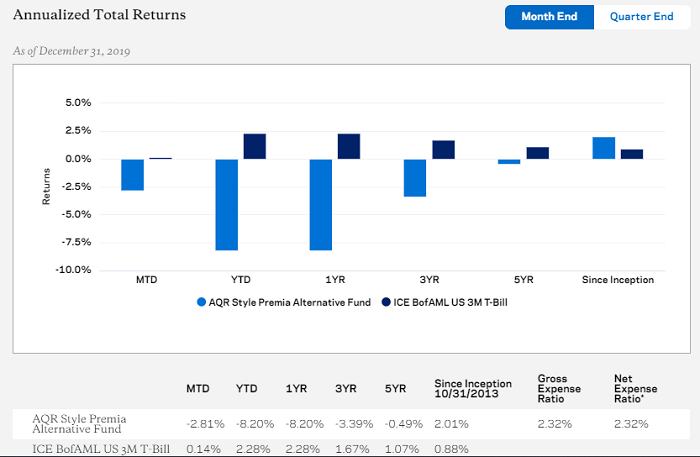Click the 5.0% y-axis tick label
Image resolution: width=700 pixels, height=457 pixels.
(78, 103)
